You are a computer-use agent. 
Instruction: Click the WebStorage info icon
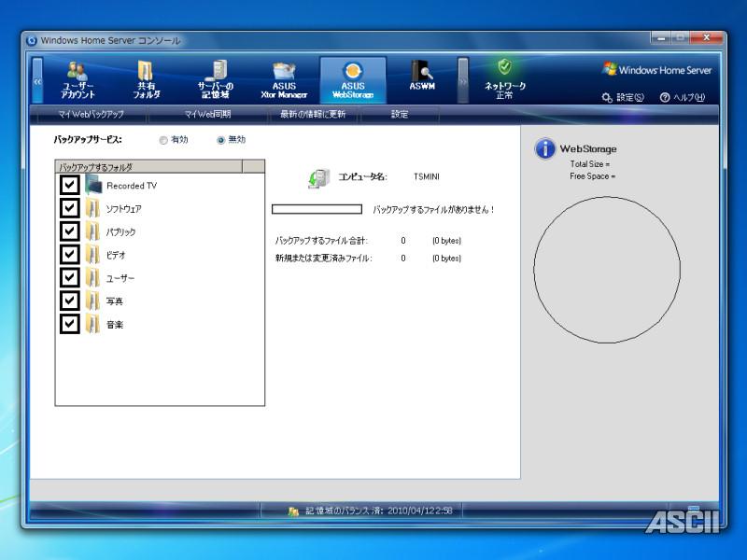[545, 149]
